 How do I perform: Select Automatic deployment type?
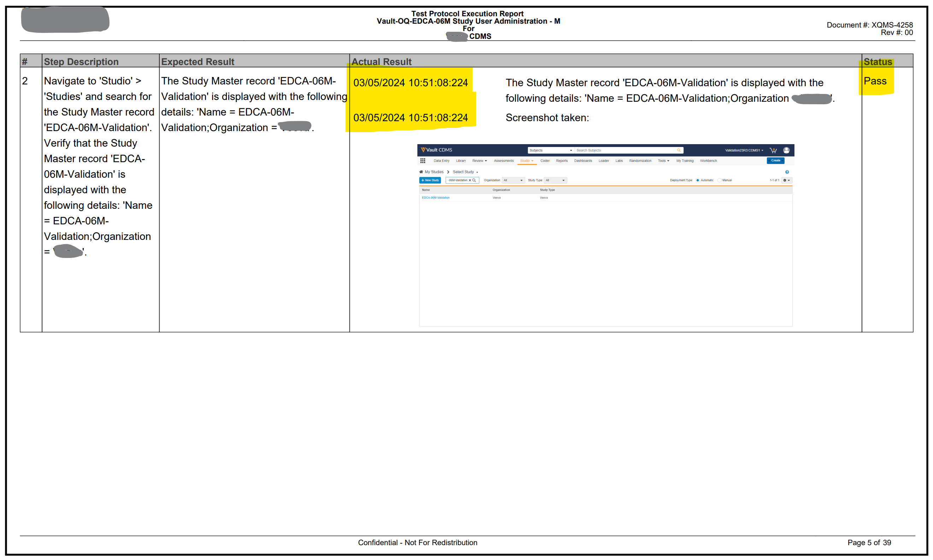point(698,181)
